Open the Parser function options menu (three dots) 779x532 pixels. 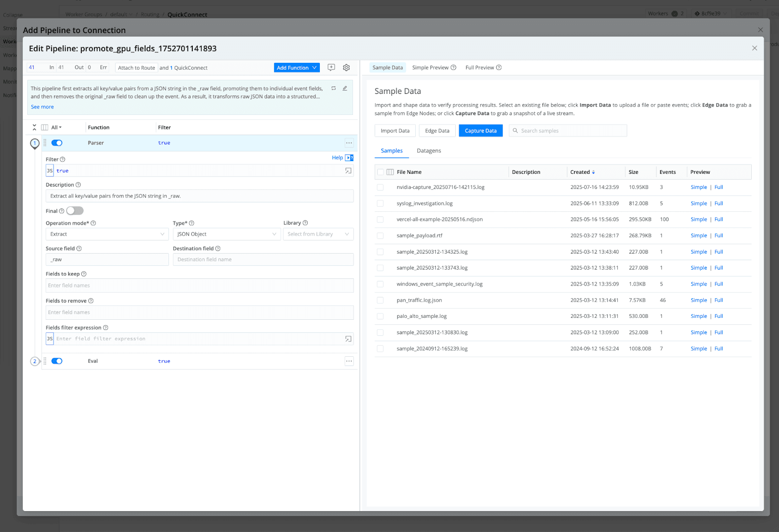click(349, 143)
